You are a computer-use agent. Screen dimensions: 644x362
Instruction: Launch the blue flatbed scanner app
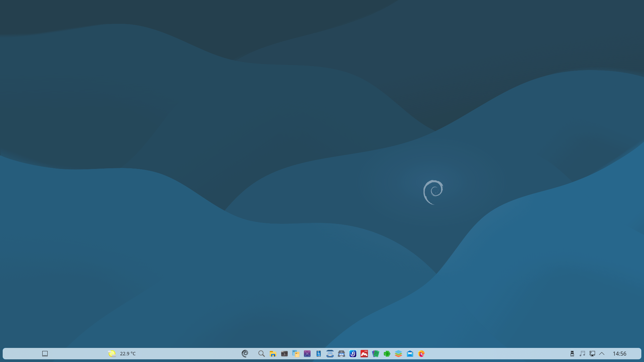(x=330, y=354)
